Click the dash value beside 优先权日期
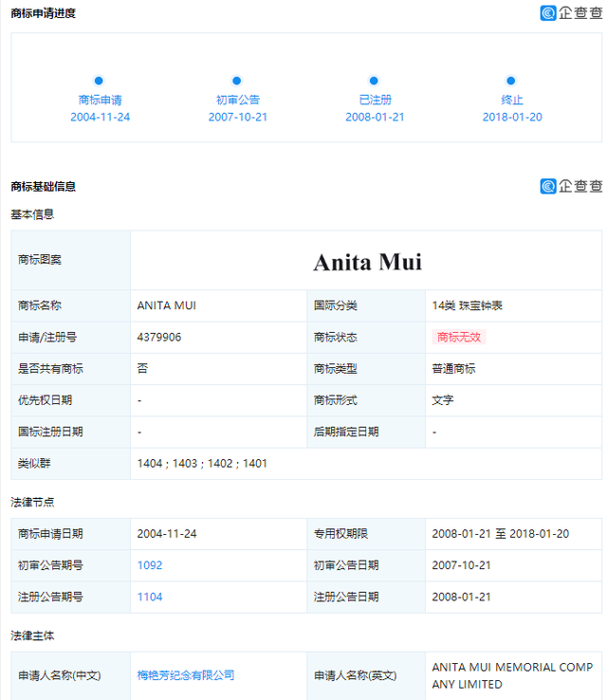This screenshot has width=607, height=700. pyautogui.click(x=139, y=400)
